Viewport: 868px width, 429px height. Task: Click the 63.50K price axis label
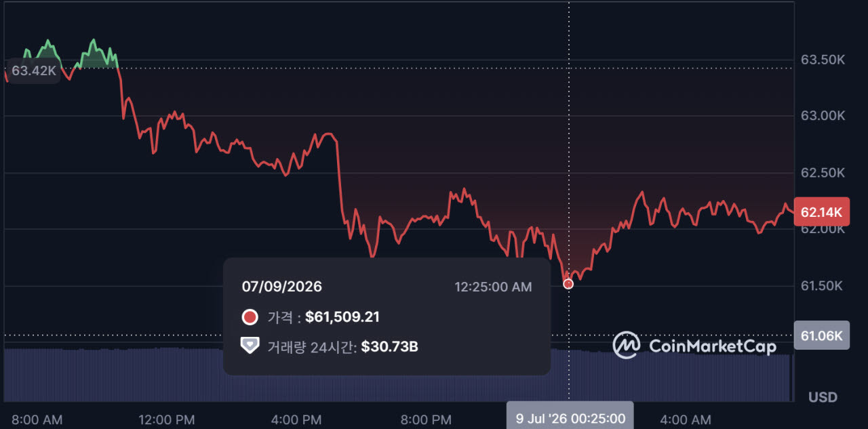point(823,60)
